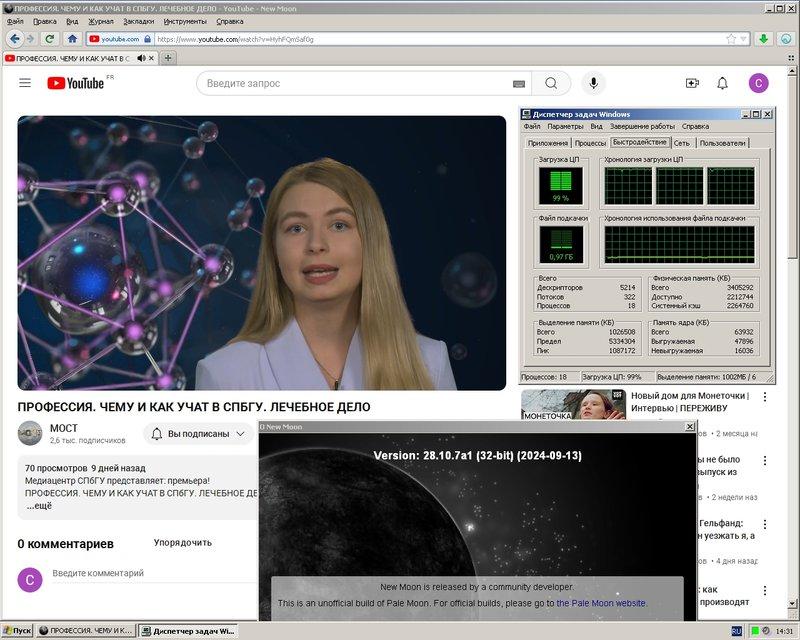Go back with the browser back arrow
This screenshot has height=640, width=800.
pyautogui.click(x=15, y=39)
